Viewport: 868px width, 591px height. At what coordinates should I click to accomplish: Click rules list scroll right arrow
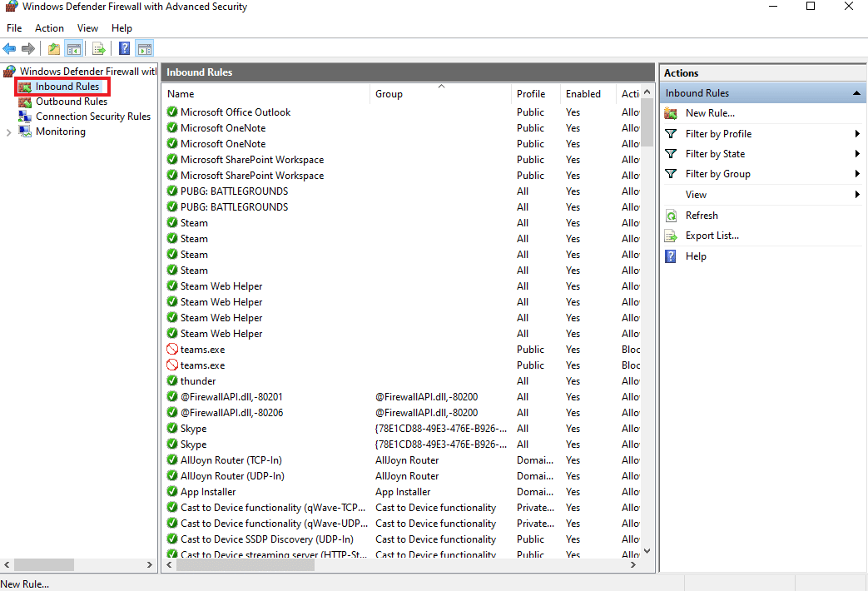(633, 565)
